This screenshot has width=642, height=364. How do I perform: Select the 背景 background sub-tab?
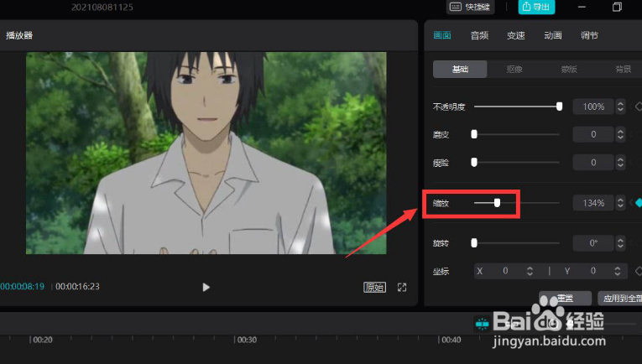(x=624, y=69)
